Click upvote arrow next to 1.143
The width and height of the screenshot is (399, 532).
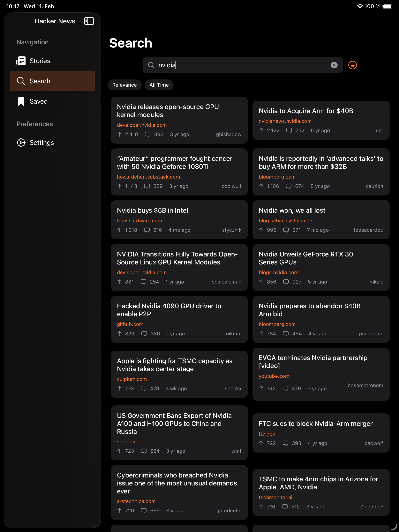(119, 186)
